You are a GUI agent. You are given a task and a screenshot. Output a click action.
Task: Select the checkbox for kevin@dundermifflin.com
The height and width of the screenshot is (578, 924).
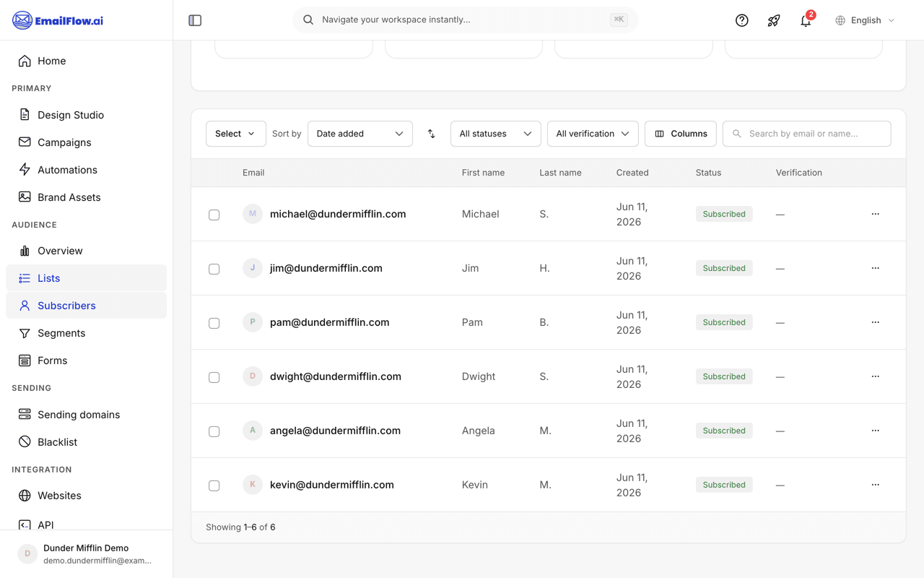[214, 486]
